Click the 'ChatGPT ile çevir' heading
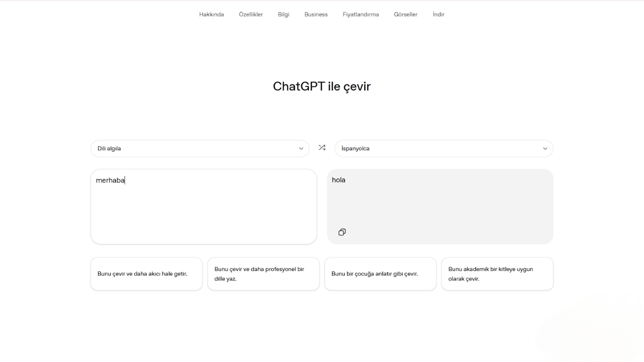This screenshot has height=362, width=644. click(x=322, y=86)
